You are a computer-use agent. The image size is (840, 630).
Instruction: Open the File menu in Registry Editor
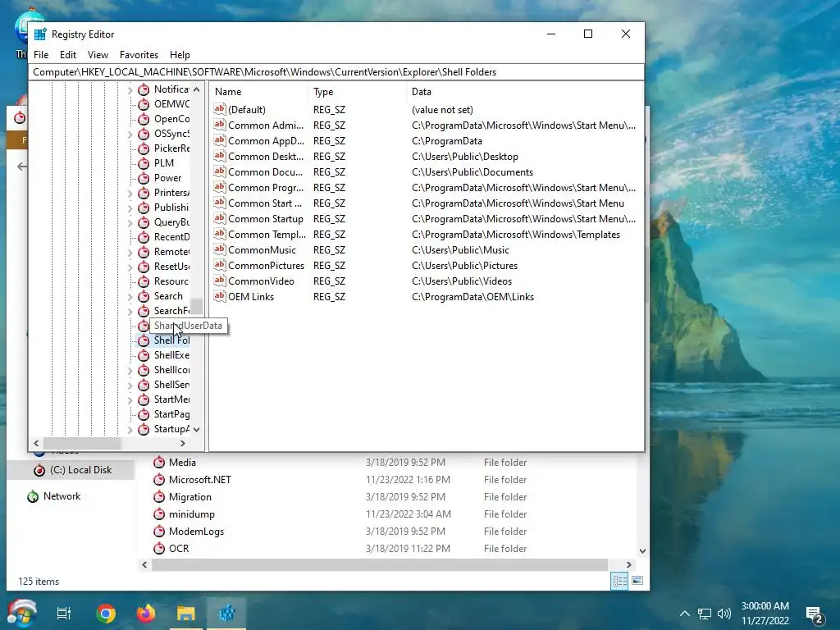(x=41, y=55)
